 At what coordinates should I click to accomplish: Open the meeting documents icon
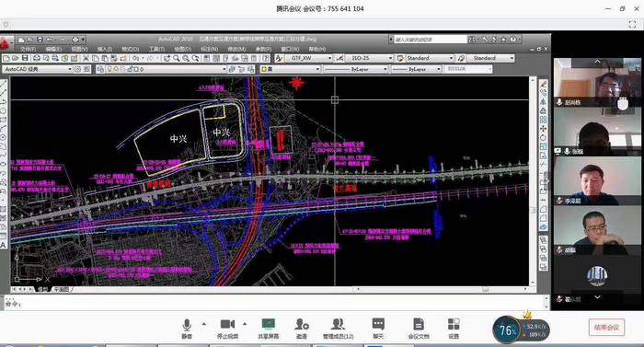coord(418,329)
